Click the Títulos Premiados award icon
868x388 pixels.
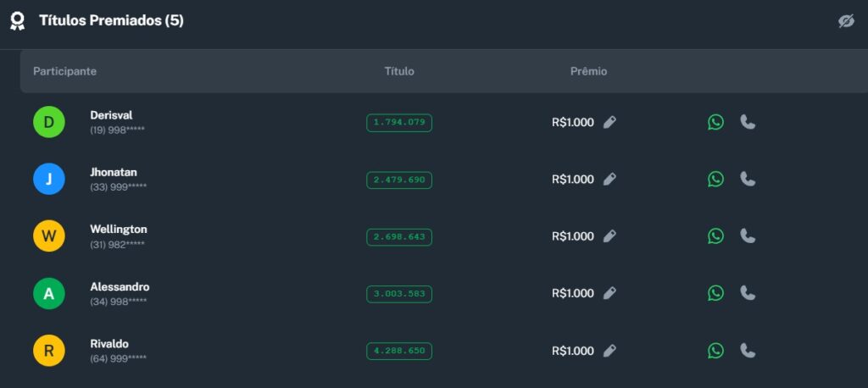[17, 21]
